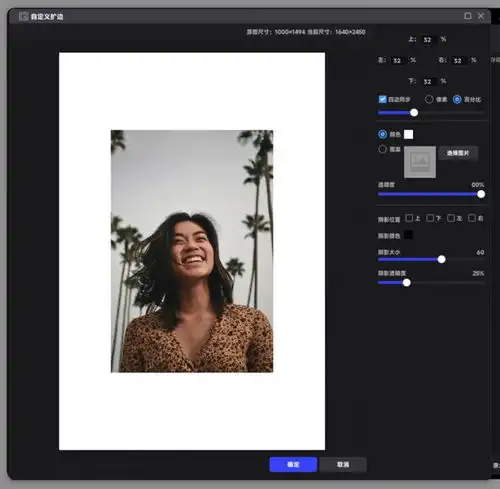
Task: Toggle the auto-sync checkbox
Action: click(382, 99)
